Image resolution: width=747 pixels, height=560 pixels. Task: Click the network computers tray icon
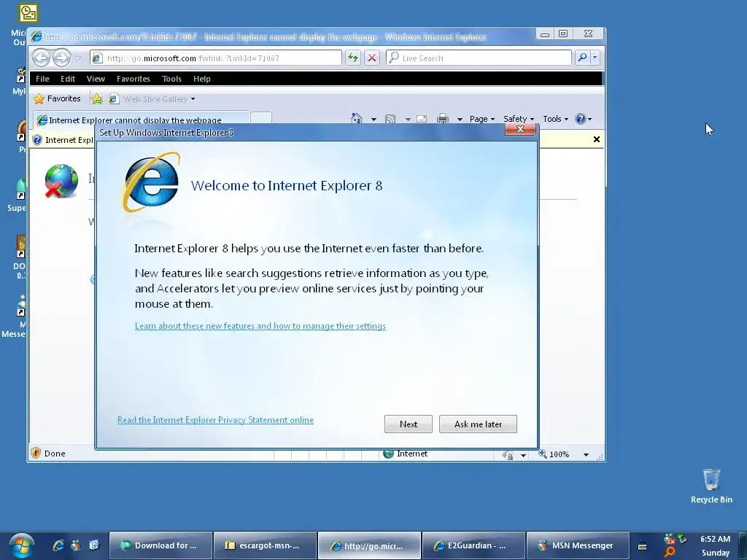683,539
